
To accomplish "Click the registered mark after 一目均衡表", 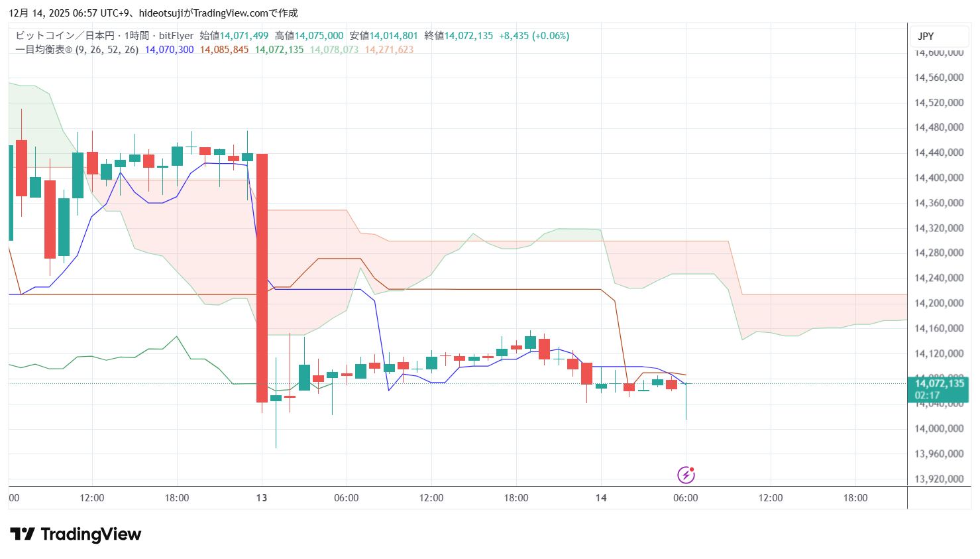I will [68, 50].
